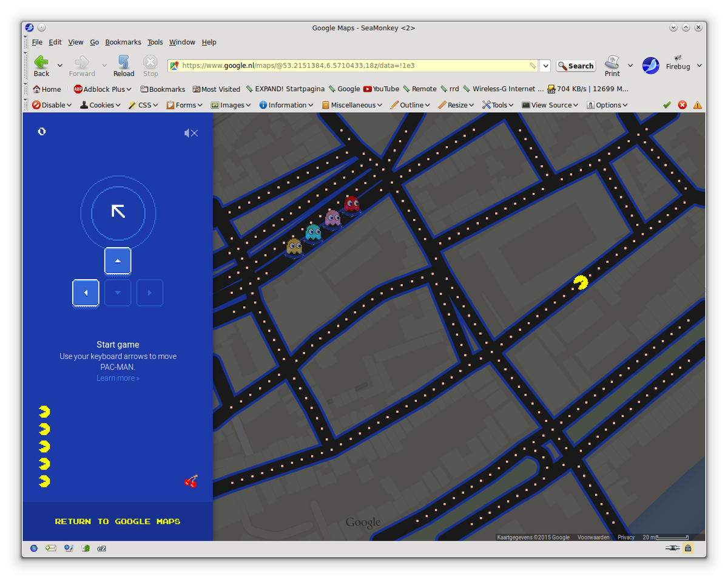This screenshot has height=579, width=728.
Task: Open Navigator from status bar icon
Action: pyautogui.click(x=34, y=548)
